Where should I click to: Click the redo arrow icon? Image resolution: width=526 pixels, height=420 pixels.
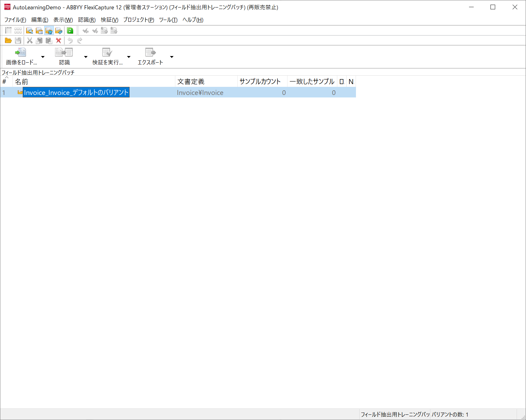tap(80, 40)
